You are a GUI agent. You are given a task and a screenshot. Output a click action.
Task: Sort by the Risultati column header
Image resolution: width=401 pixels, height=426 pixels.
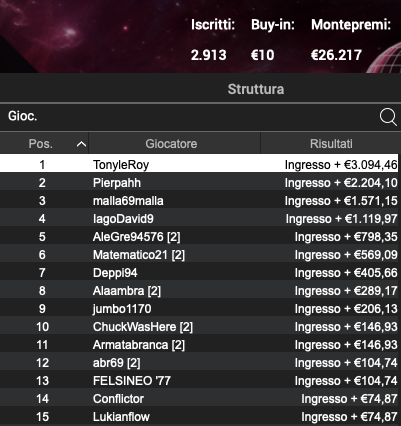331,144
